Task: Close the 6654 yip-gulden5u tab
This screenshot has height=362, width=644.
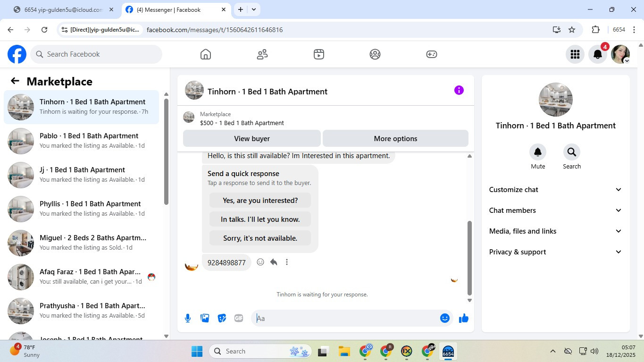Action: coord(111,9)
